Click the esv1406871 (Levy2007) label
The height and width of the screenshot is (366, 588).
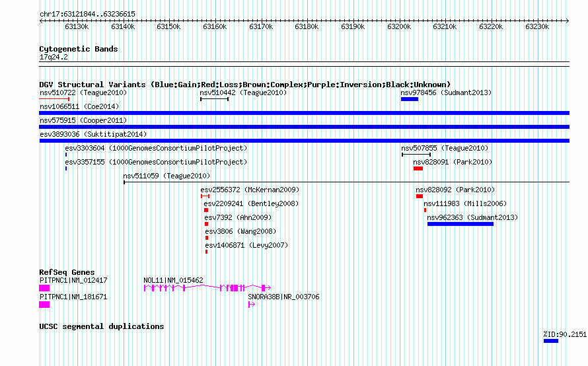(246, 245)
